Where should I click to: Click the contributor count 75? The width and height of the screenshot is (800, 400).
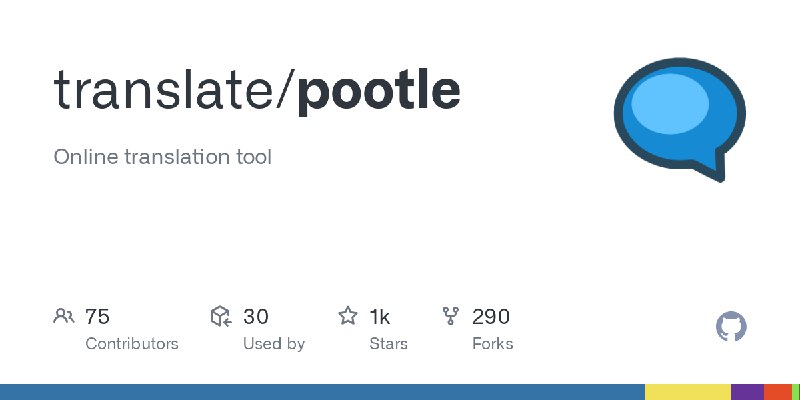pos(97,317)
